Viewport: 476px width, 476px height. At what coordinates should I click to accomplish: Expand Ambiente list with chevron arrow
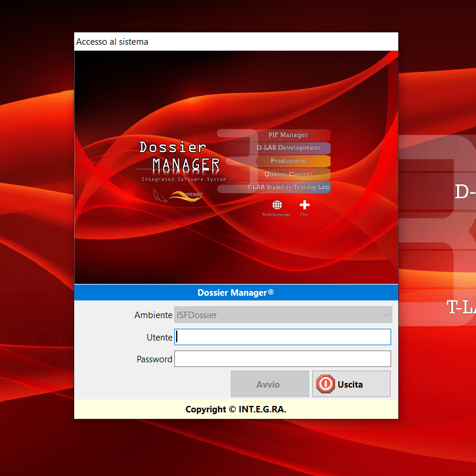pyautogui.click(x=386, y=315)
